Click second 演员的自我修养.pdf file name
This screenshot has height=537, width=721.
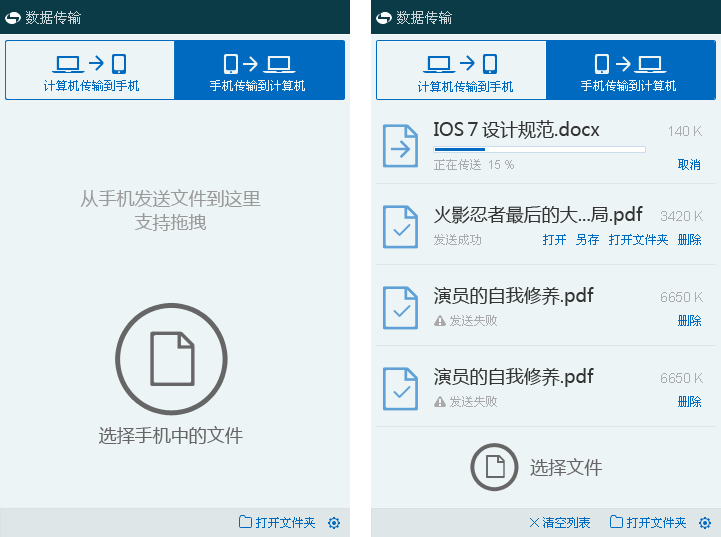(x=513, y=377)
